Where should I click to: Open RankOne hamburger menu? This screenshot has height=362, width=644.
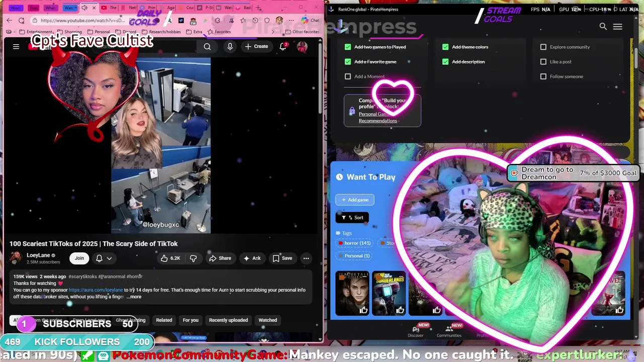(x=618, y=27)
